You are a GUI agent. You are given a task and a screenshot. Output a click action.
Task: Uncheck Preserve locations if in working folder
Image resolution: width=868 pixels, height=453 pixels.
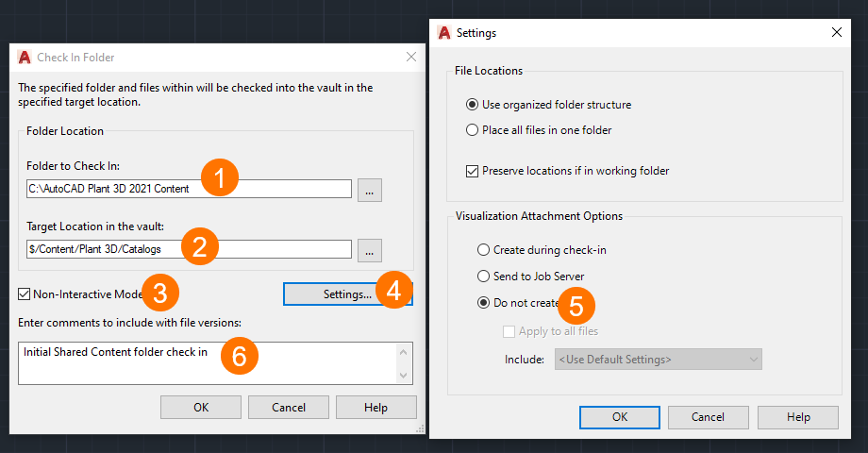pyautogui.click(x=473, y=171)
